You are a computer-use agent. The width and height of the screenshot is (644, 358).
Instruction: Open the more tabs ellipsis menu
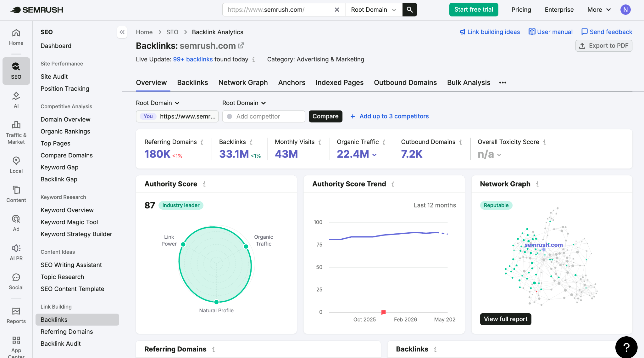[x=503, y=82]
